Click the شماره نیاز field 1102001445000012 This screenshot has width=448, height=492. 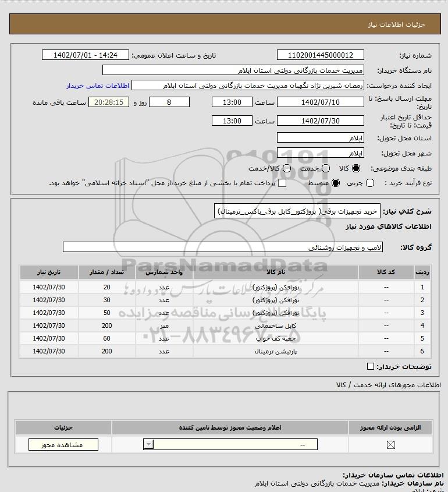(321, 55)
